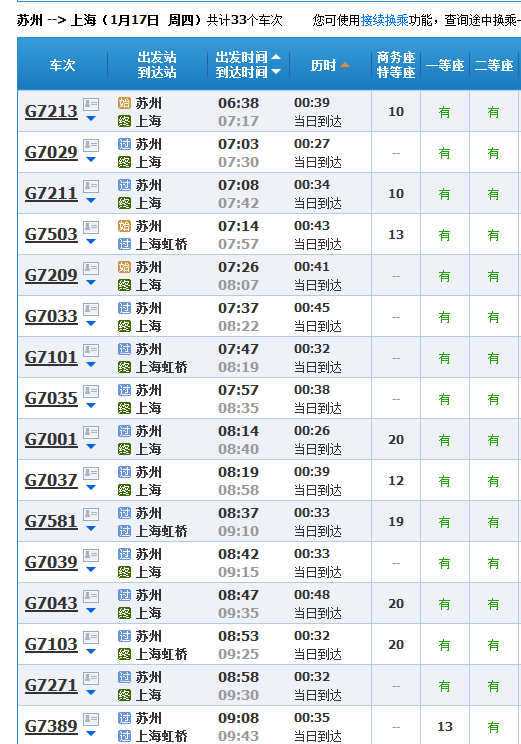Expand stop details arrow under G7037
Viewport: 521px width, 744px height.
coord(91,488)
